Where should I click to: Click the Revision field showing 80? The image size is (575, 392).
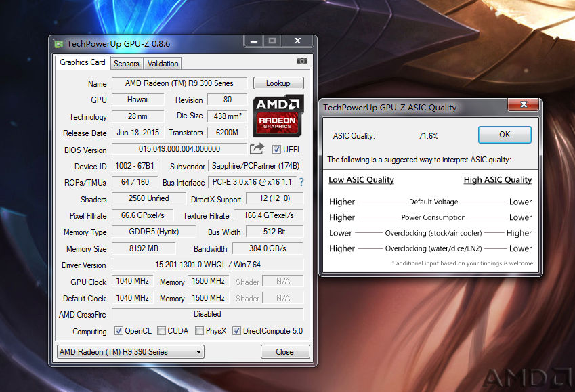point(228,100)
